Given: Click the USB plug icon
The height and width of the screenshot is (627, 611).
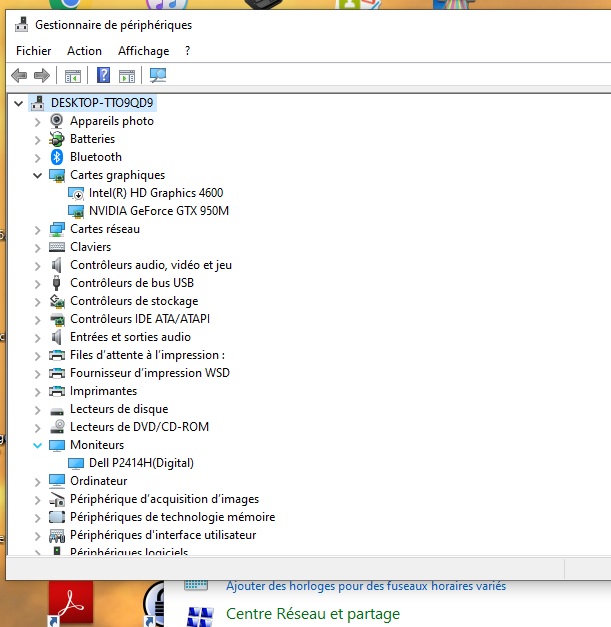Looking at the screenshot, I should click(x=57, y=283).
